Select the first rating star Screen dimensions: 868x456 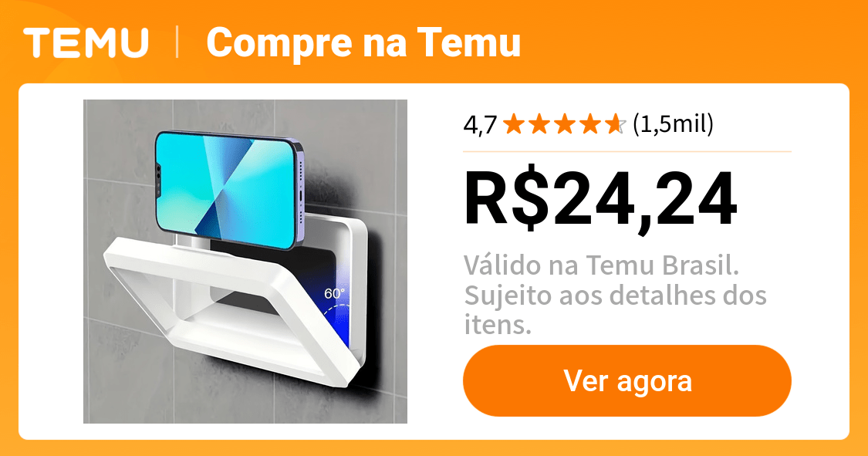click(x=514, y=124)
